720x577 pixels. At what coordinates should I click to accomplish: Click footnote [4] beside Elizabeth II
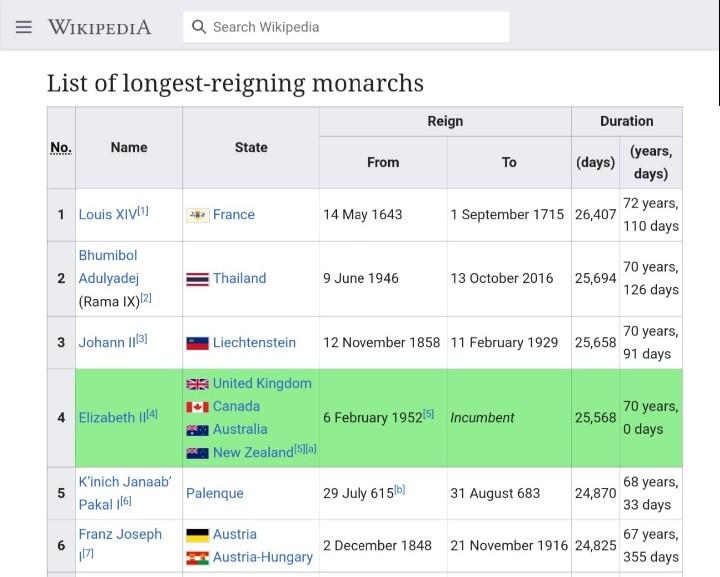(x=152, y=414)
